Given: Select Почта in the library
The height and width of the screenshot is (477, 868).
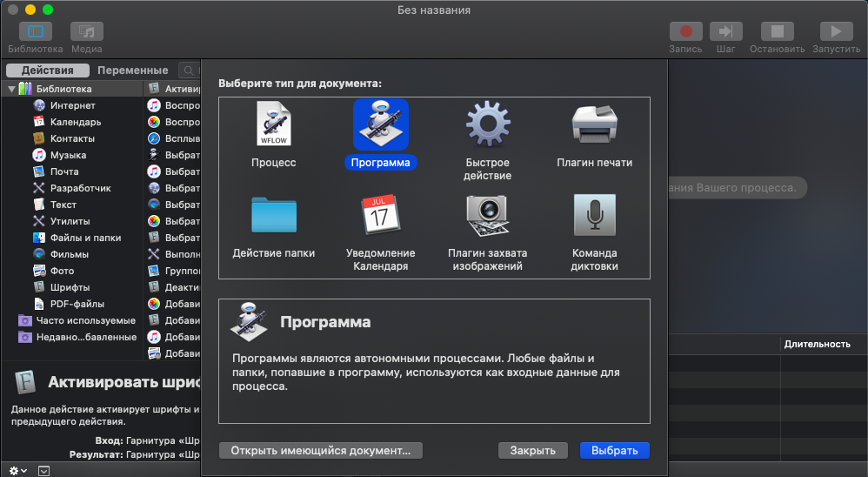Looking at the screenshot, I should [64, 171].
